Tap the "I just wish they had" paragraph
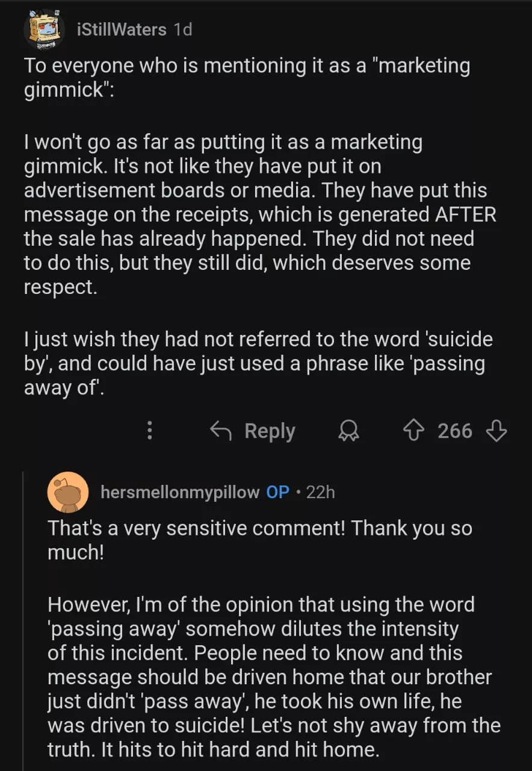Screen dimensions: 532x771 point(258,363)
